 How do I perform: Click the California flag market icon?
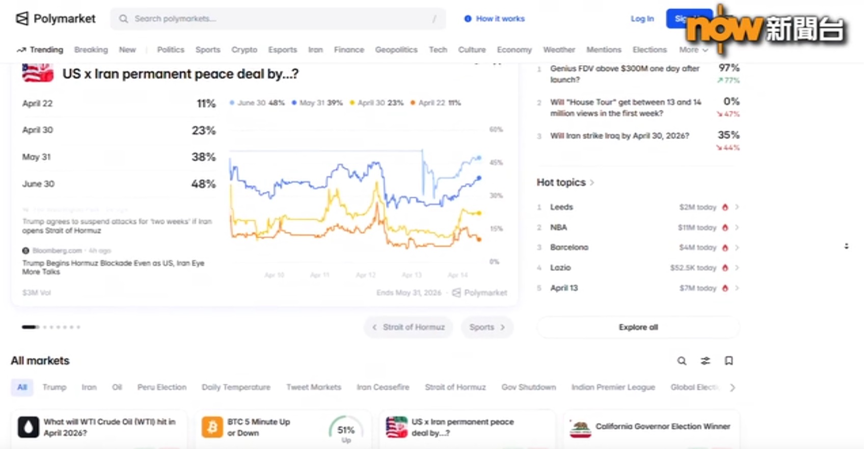click(x=580, y=428)
